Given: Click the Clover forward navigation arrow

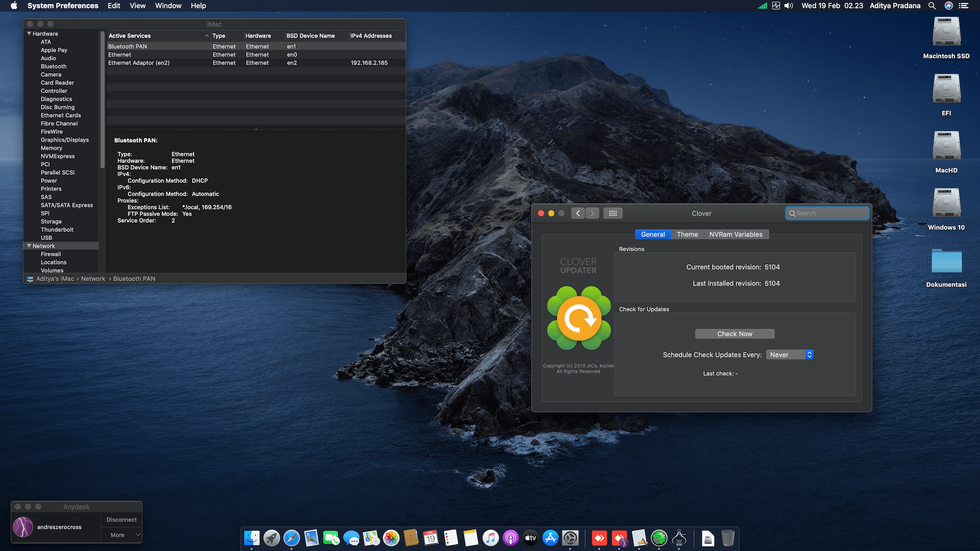Looking at the screenshot, I should point(592,213).
